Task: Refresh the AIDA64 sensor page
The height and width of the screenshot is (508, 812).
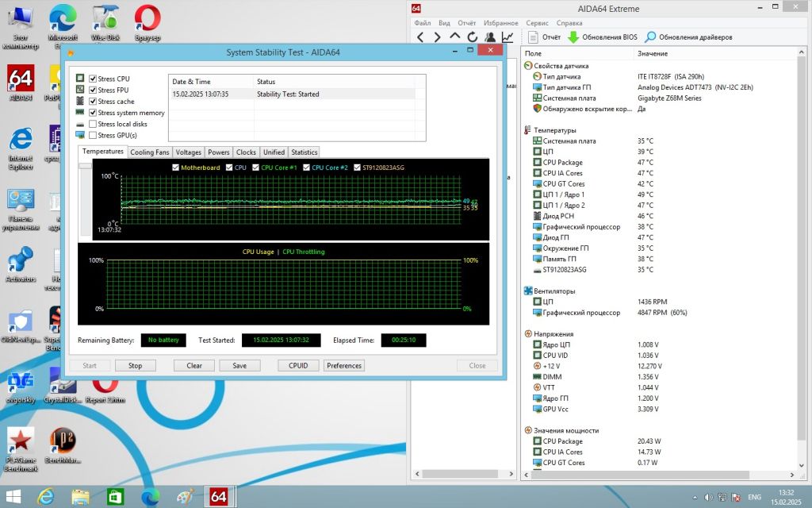Action: point(473,37)
